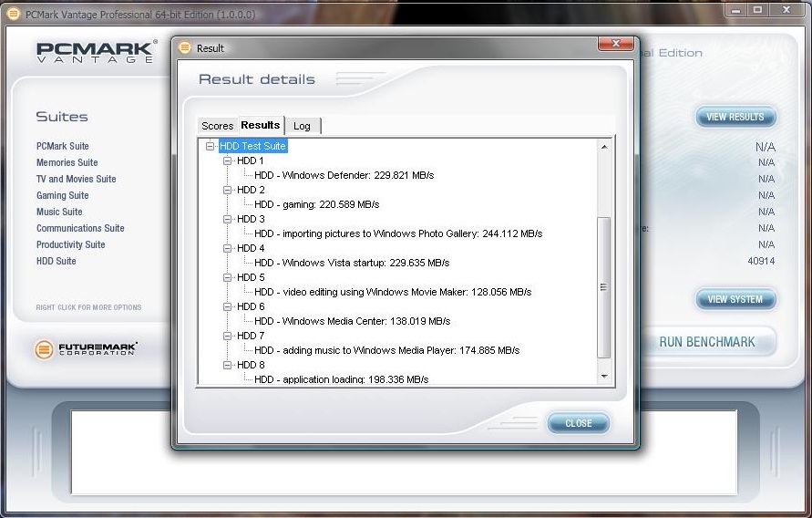Viewport: 812px width, 518px height.
Task: Open the Log tab
Action: [303, 126]
